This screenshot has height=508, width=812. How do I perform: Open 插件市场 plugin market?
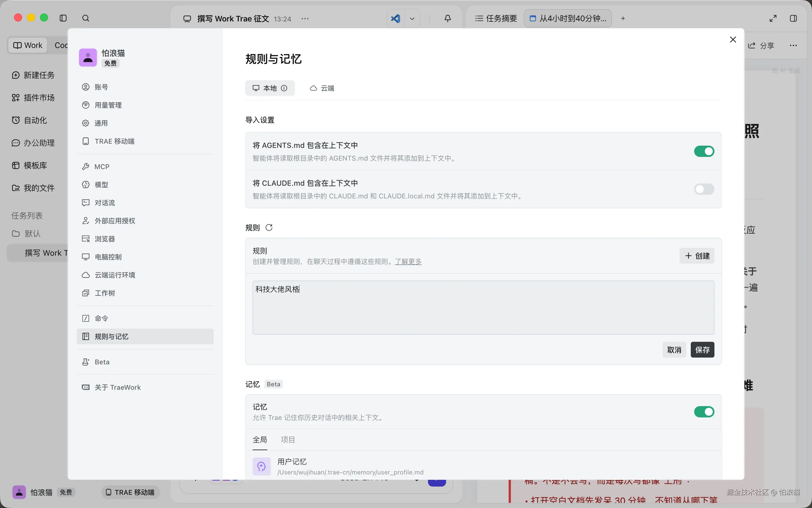tap(33, 98)
